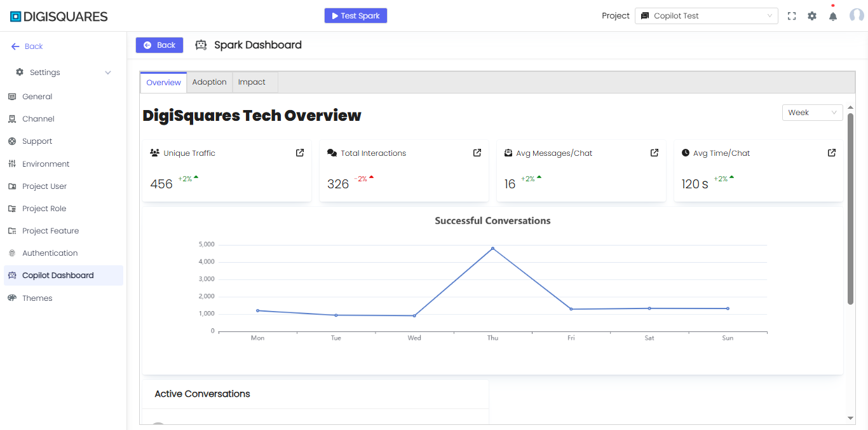Open Unique Traffic details via external link icon
The image size is (868, 430).
click(x=300, y=153)
